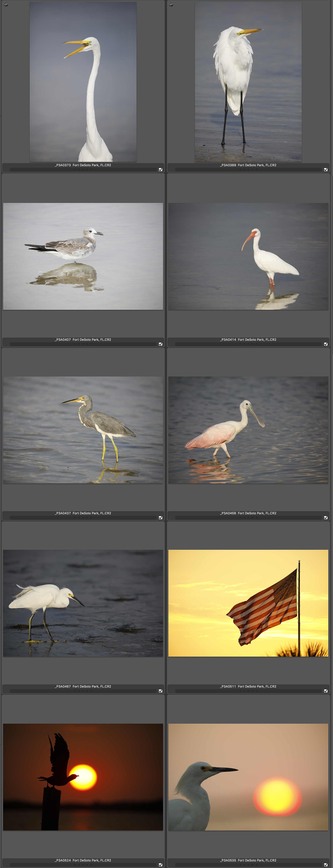
Task: Select the open-beaked egret neck thumbnail
Action: pos(83,82)
